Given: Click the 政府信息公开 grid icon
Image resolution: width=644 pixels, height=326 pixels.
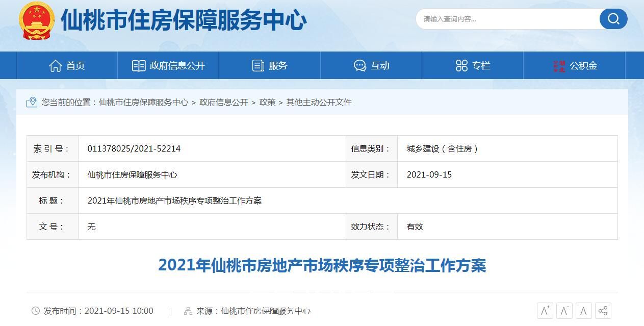Looking at the screenshot, I should pyautogui.click(x=139, y=65).
